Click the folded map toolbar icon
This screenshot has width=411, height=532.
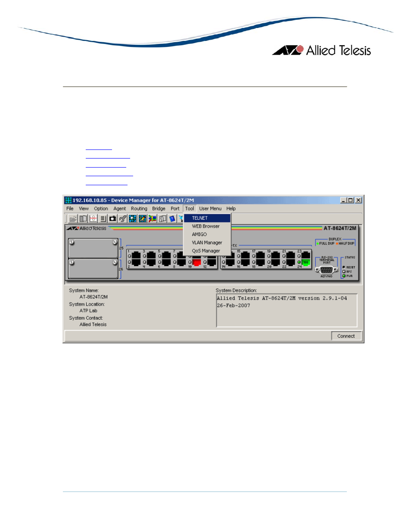click(162, 219)
